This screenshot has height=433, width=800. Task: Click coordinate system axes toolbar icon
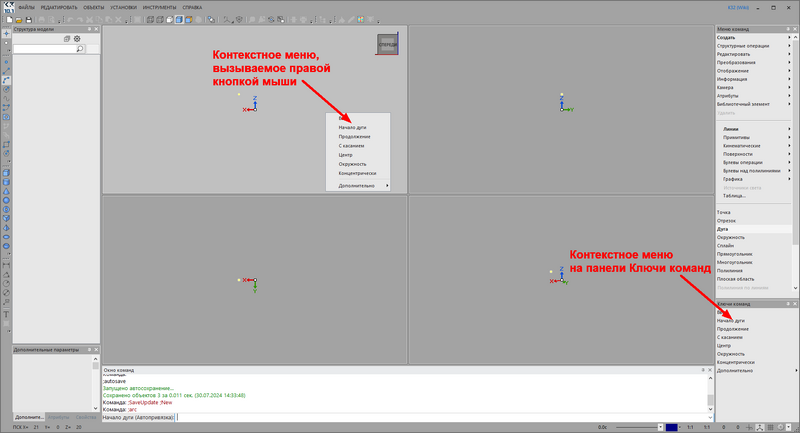click(x=227, y=20)
